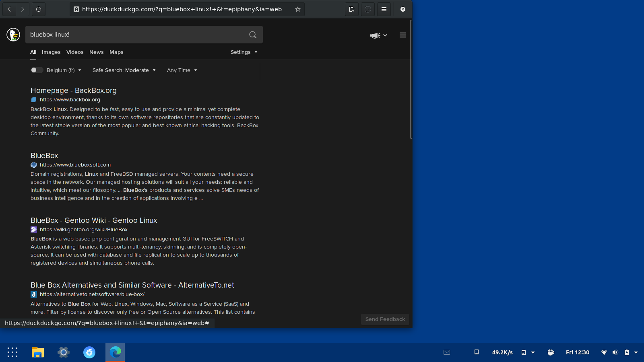Reload the current page
The image size is (644, 362).
[x=39, y=9]
